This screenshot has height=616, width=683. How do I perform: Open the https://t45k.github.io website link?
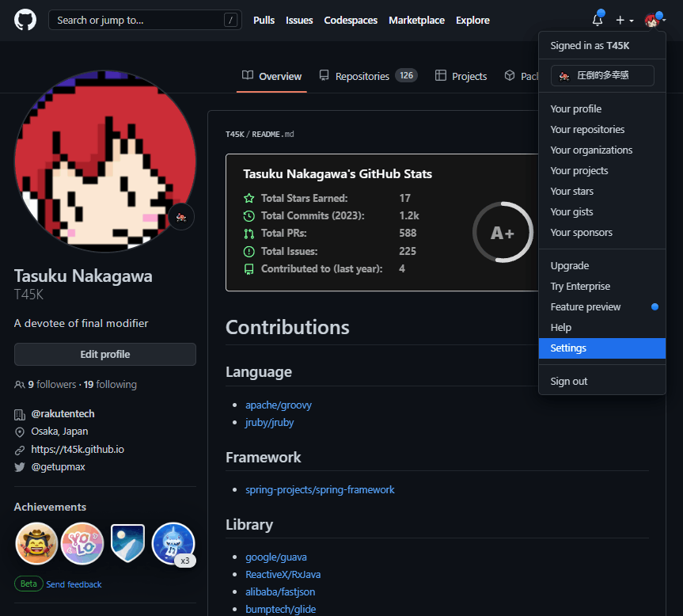[x=78, y=449]
